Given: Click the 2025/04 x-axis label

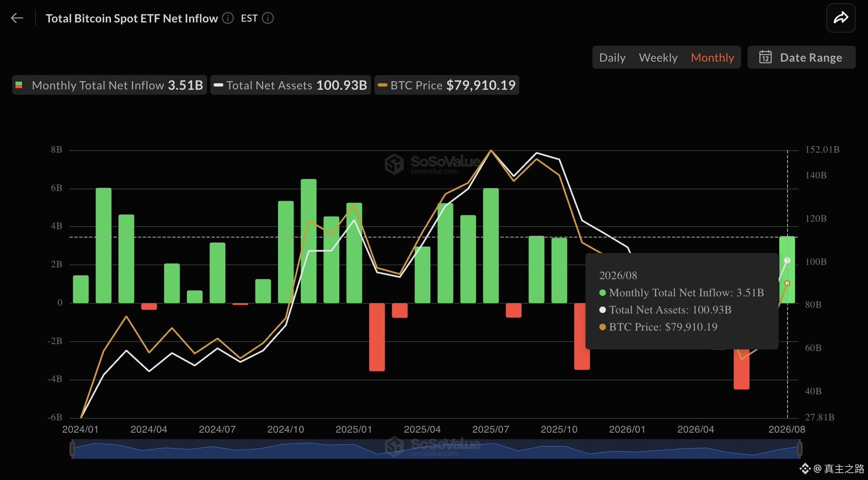Looking at the screenshot, I should tap(422, 429).
